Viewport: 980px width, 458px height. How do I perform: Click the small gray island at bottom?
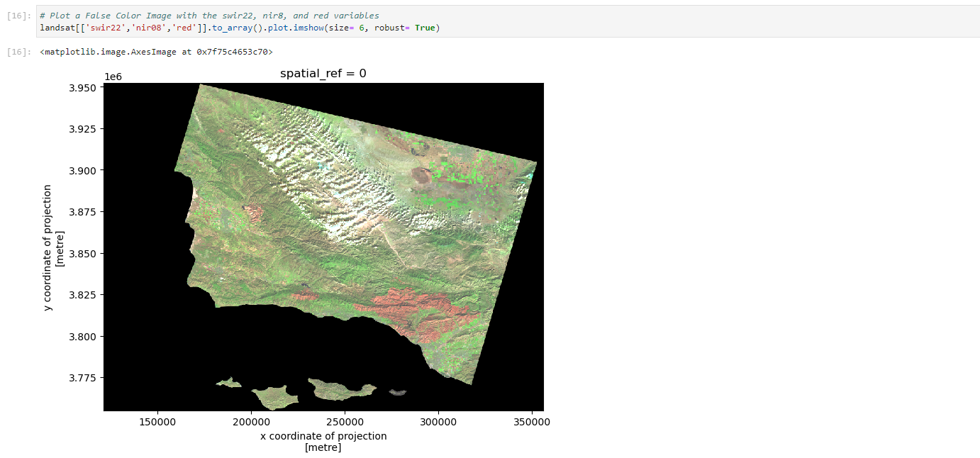(x=398, y=391)
